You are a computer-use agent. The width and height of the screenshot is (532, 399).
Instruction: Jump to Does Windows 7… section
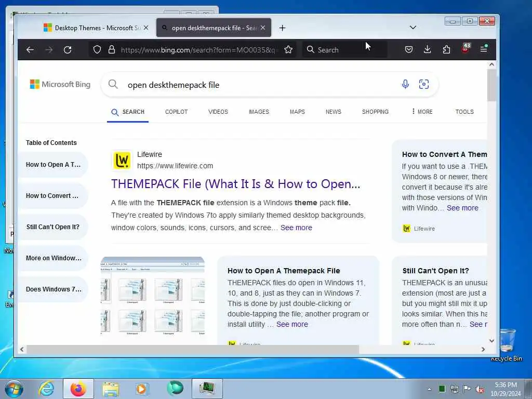[x=54, y=289]
